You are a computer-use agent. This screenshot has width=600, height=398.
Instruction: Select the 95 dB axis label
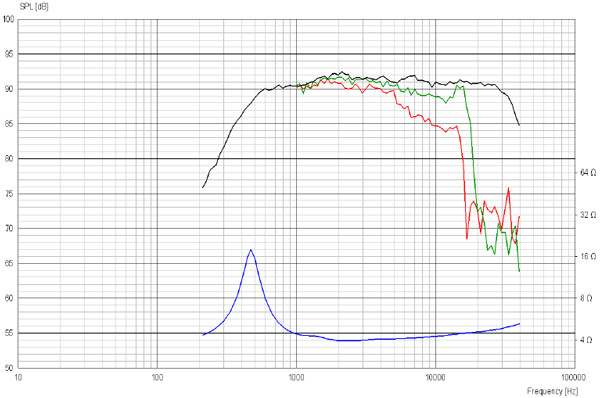click(x=9, y=54)
